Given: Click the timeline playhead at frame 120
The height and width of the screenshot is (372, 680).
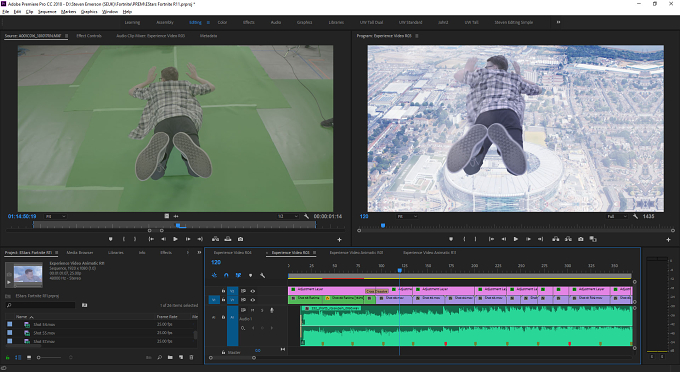Looking at the screenshot, I should coord(399,270).
